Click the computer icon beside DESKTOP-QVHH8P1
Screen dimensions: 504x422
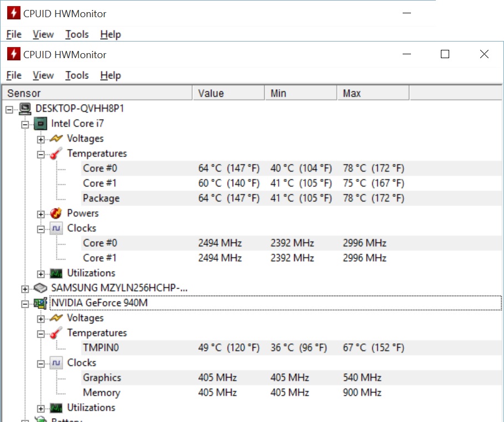pyautogui.click(x=24, y=109)
